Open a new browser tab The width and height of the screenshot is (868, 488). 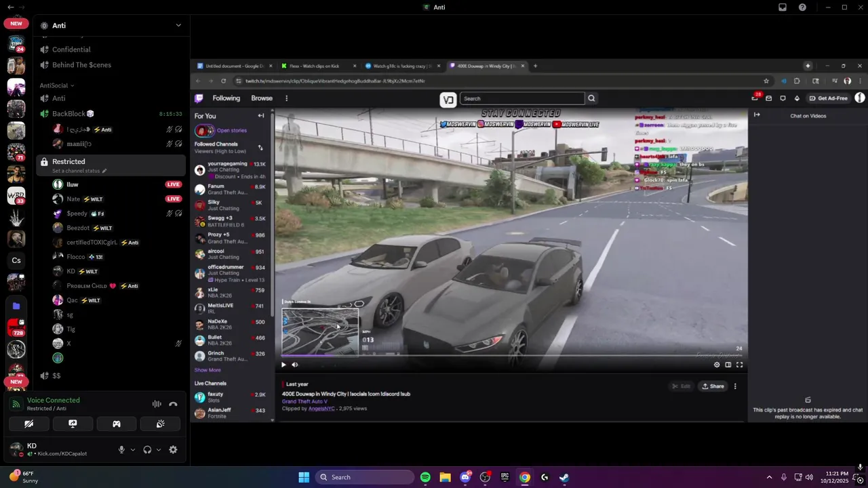click(x=535, y=66)
